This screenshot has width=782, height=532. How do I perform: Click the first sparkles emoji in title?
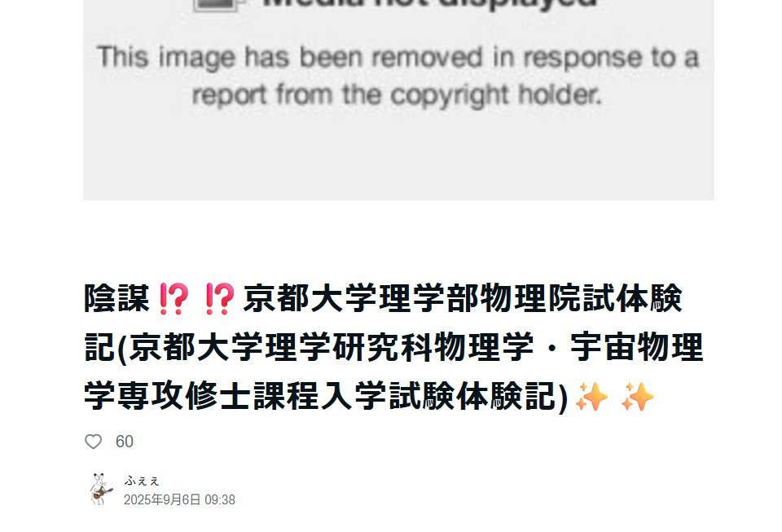(591, 397)
